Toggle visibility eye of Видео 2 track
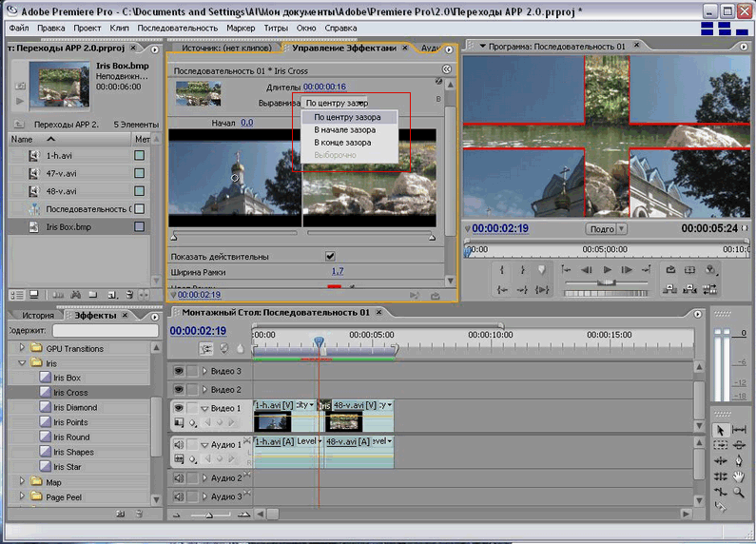This screenshot has height=544, width=756. (179, 389)
